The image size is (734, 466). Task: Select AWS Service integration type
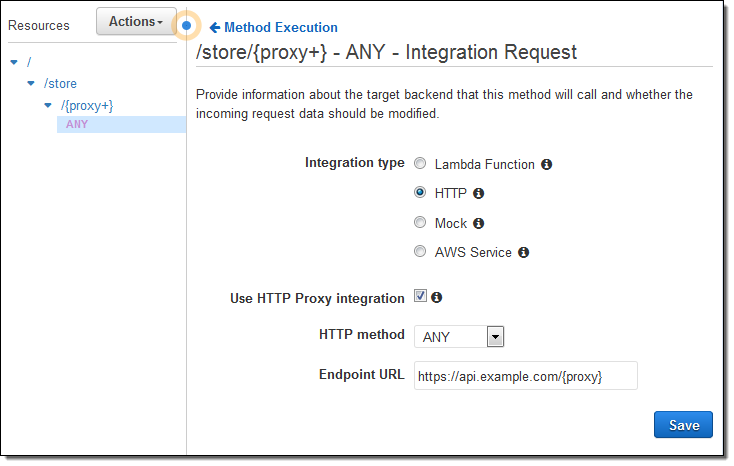point(420,252)
